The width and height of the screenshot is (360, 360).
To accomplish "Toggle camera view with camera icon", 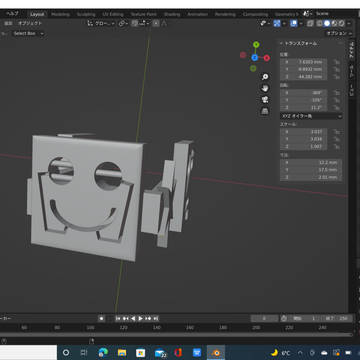I will coord(265,99).
